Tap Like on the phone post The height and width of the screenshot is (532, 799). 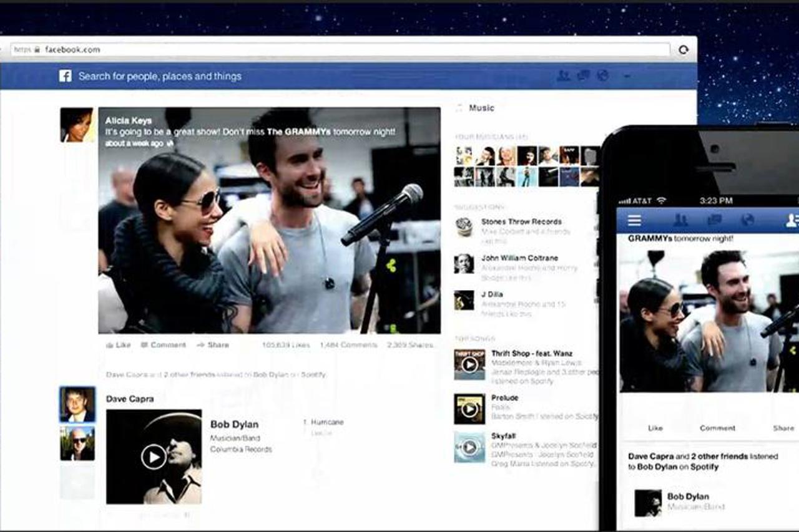click(655, 428)
